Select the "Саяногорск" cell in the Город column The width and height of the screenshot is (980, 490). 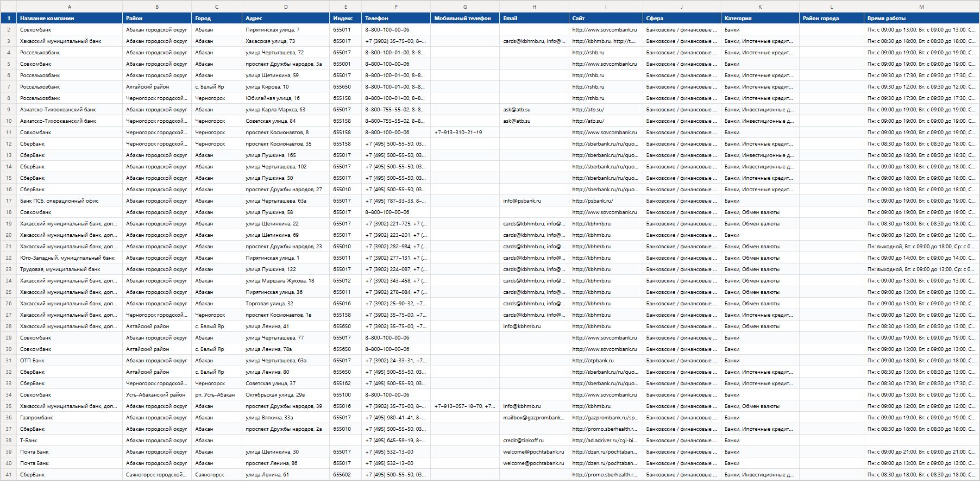tap(217, 475)
